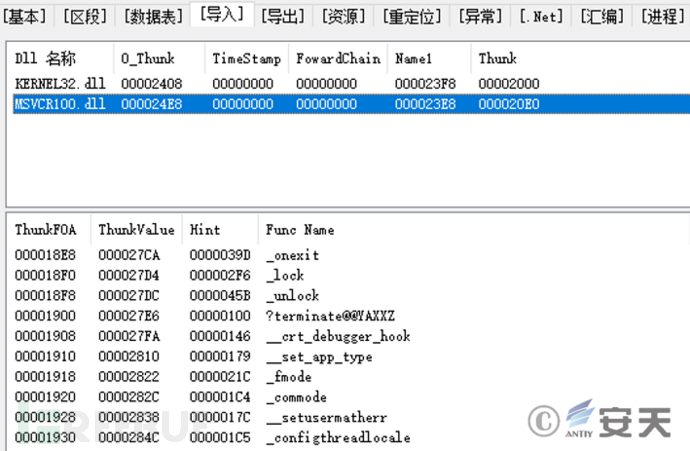690x451 pixels.
Task: Click Name1 value 000023F8
Action: click(x=425, y=84)
